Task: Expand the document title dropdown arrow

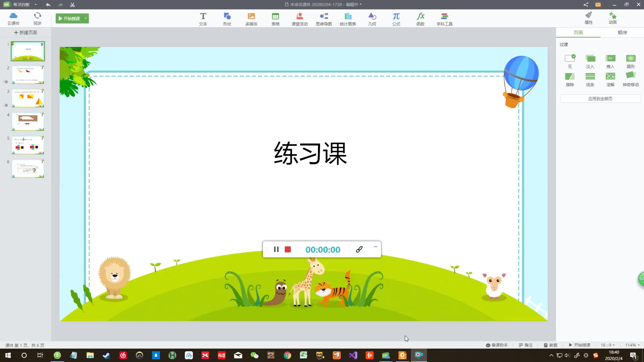Action: coord(361,4)
